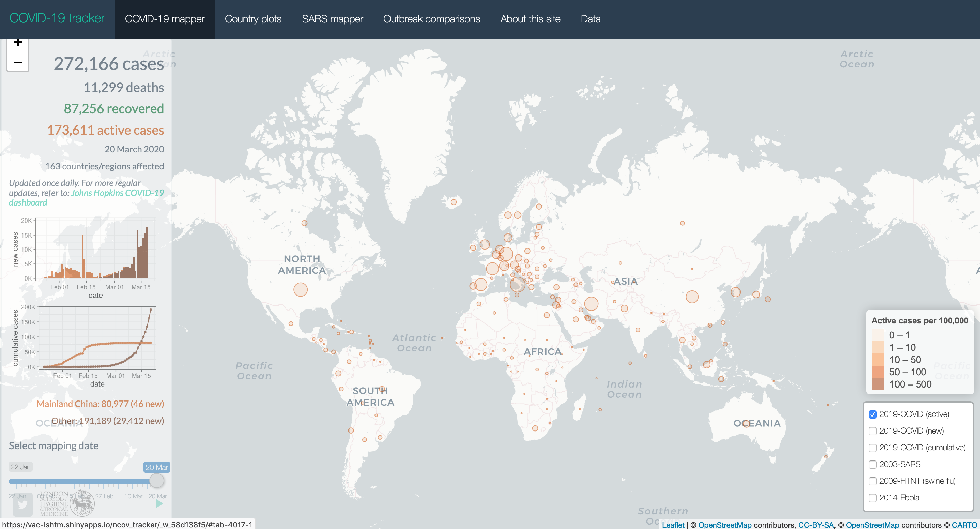Switch to Outbreak comparisons tab
The width and height of the screenshot is (980, 529).
431,19
